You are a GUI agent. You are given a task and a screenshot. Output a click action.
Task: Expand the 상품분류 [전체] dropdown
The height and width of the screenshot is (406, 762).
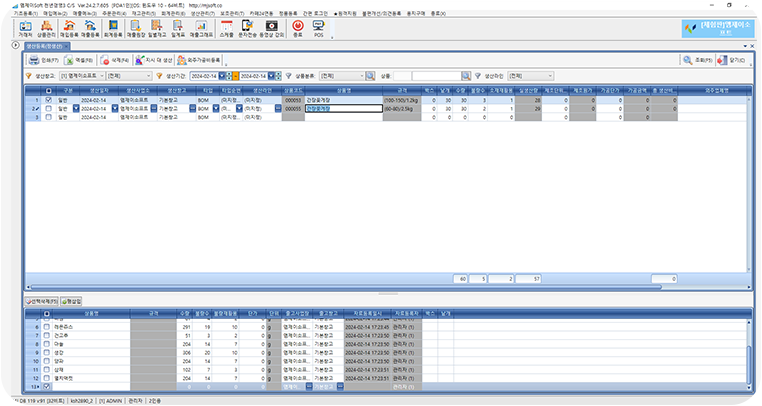[362, 76]
